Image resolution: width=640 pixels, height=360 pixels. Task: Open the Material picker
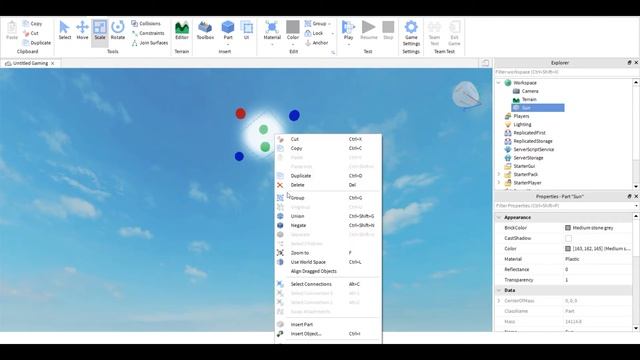click(x=272, y=29)
